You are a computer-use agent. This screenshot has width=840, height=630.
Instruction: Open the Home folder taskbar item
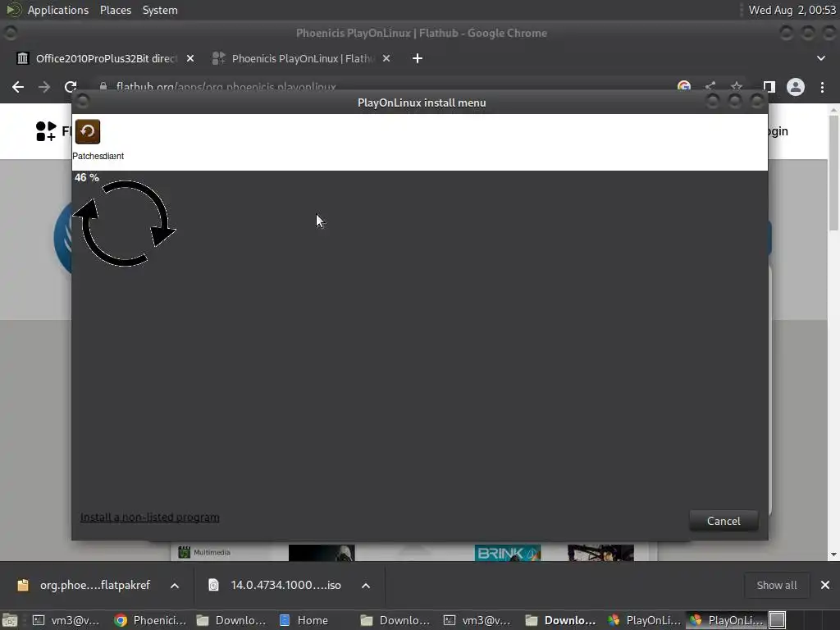click(x=304, y=620)
